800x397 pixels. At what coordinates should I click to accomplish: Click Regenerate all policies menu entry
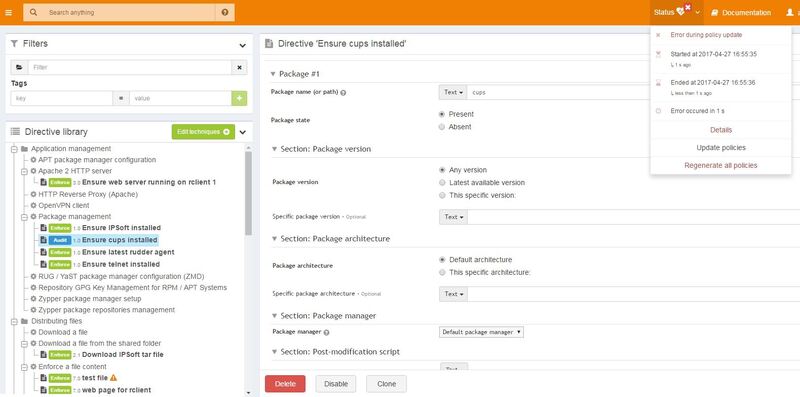click(x=720, y=165)
